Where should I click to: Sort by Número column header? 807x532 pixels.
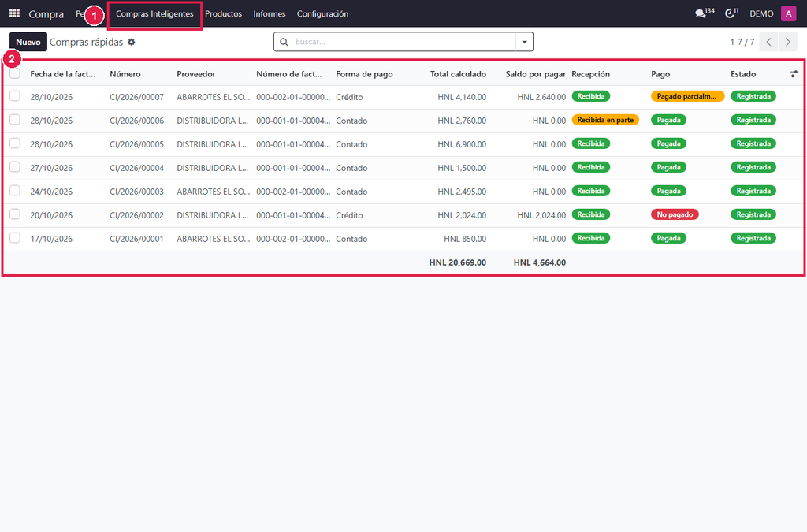click(x=125, y=74)
